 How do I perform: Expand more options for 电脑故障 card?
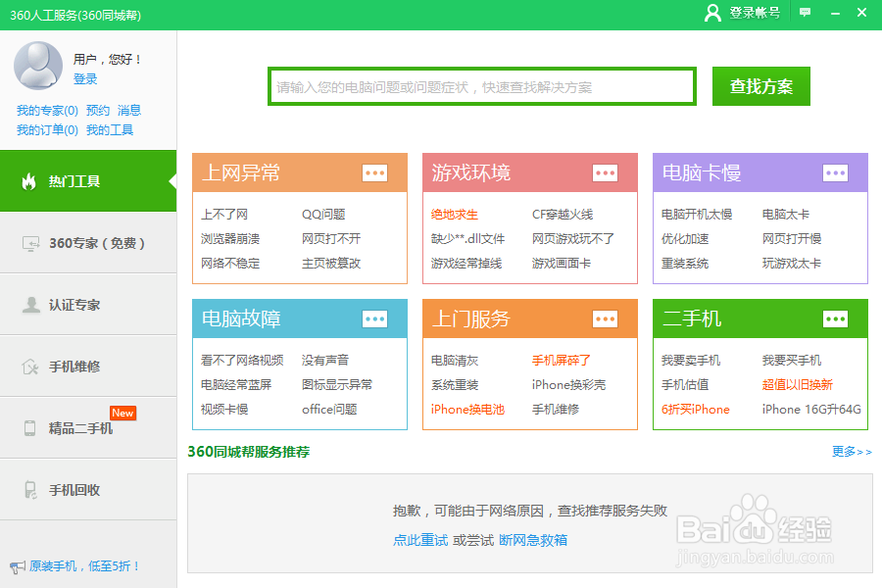point(374,319)
